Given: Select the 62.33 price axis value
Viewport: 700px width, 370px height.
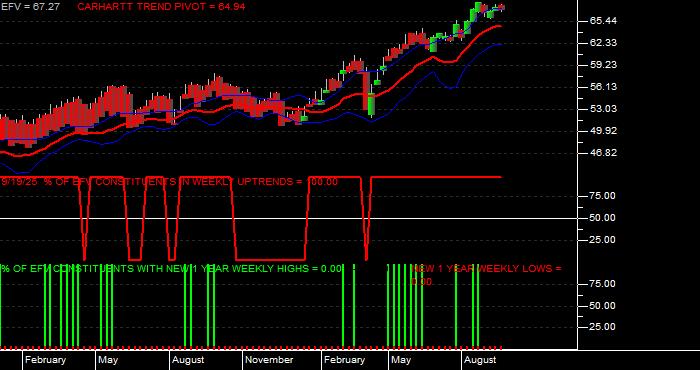Looking at the screenshot, I should point(603,43).
